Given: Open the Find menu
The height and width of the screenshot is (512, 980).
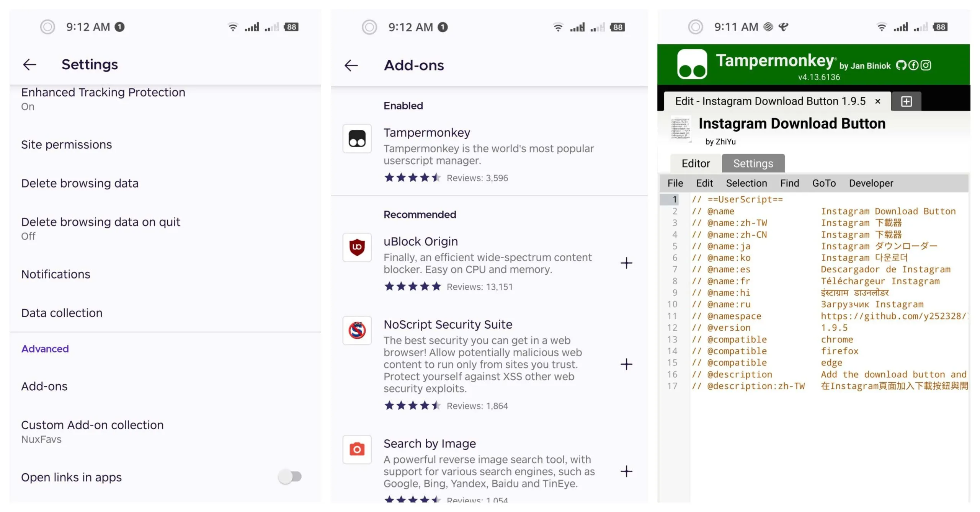Looking at the screenshot, I should (x=789, y=183).
